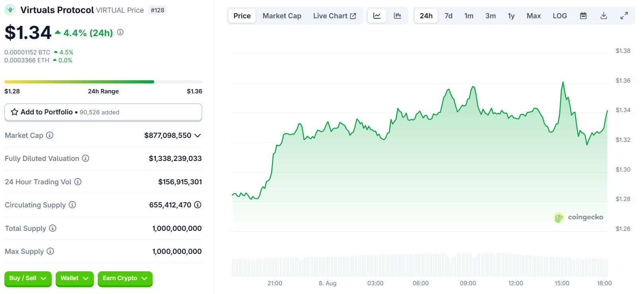The image size is (644, 294).
Task: Select the 24h time range
Action: click(426, 16)
